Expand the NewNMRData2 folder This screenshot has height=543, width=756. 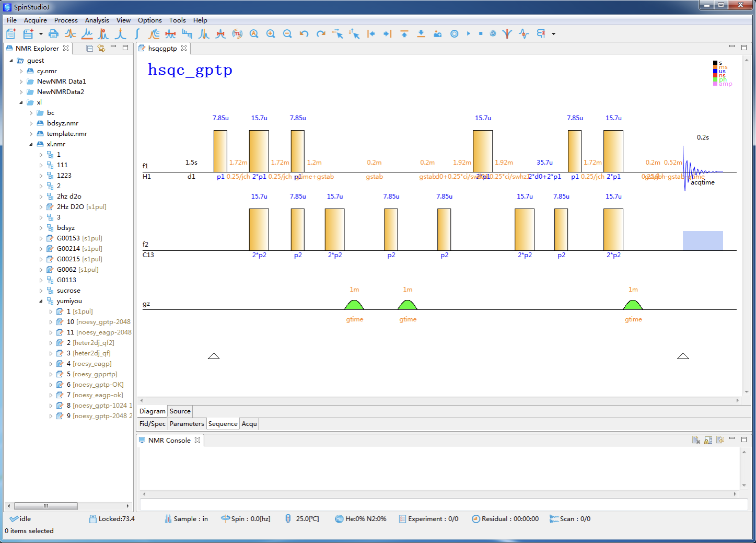coord(21,92)
